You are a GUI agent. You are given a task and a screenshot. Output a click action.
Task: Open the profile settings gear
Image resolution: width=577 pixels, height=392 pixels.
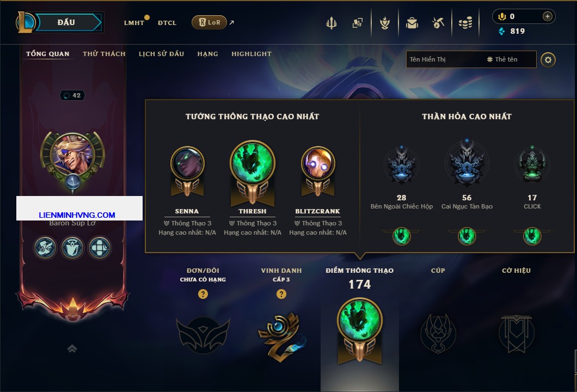(x=548, y=60)
